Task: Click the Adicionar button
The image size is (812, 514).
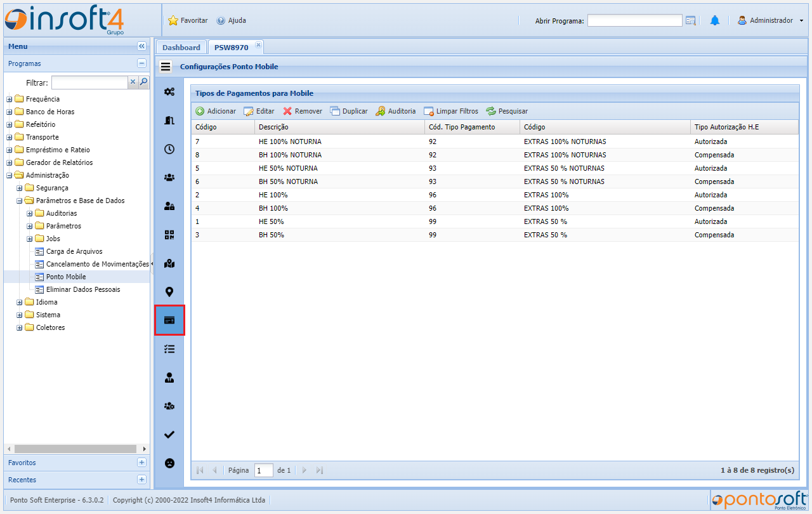Action: 216,111
